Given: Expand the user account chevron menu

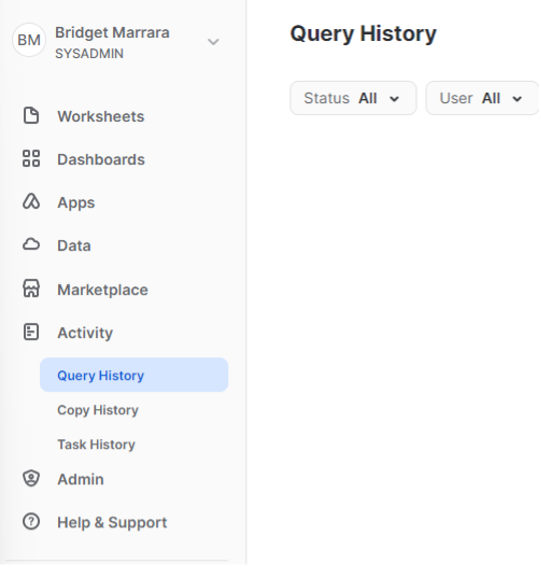Looking at the screenshot, I should coord(213,42).
